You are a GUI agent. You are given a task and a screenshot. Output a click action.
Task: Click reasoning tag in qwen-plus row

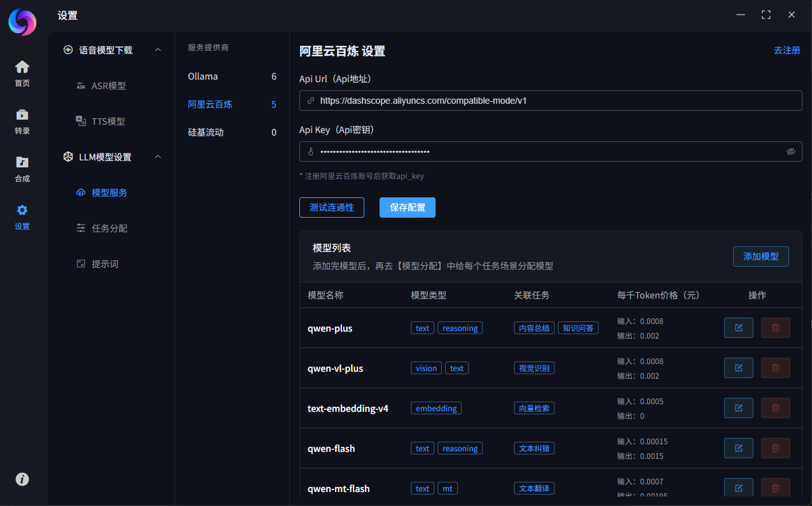click(460, 328)
